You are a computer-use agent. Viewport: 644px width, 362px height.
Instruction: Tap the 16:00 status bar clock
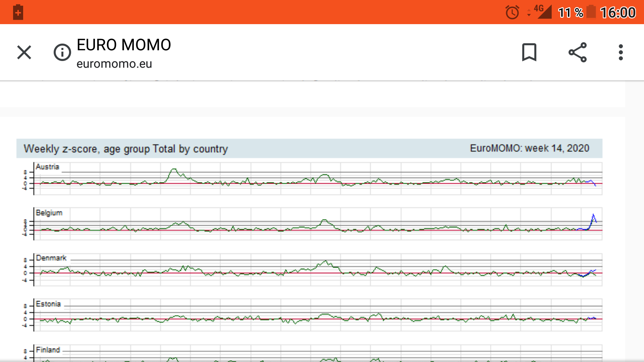618,13
